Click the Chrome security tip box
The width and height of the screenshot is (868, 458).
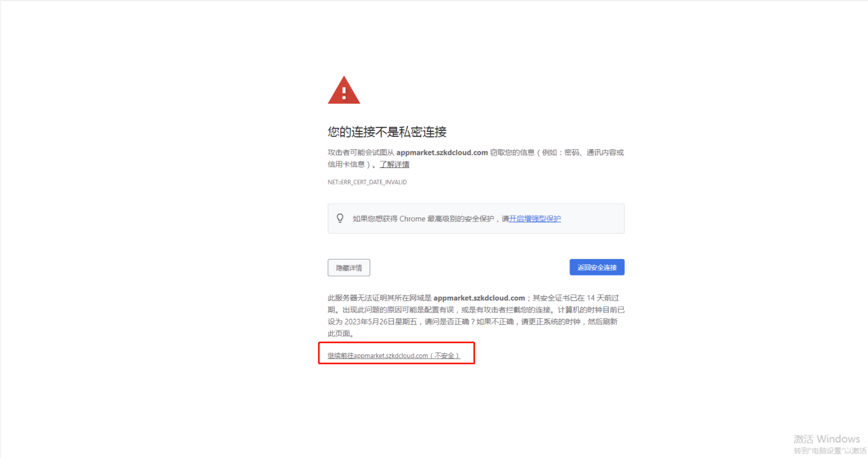click(476, 218)
